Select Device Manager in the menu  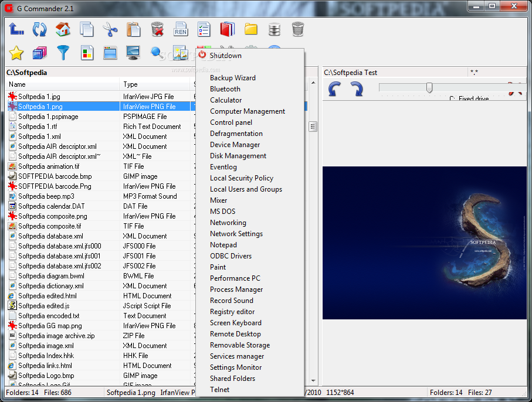click(x=235, y=144)
